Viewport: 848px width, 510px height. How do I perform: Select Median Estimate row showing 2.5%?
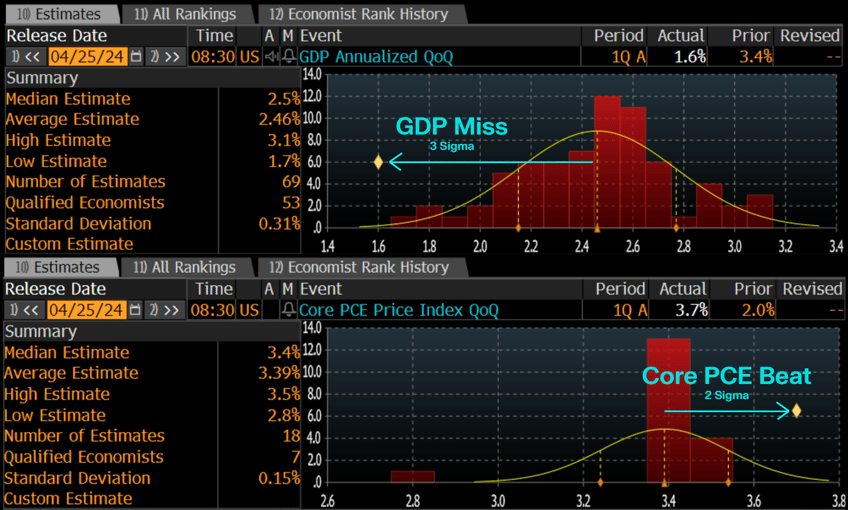153,99
